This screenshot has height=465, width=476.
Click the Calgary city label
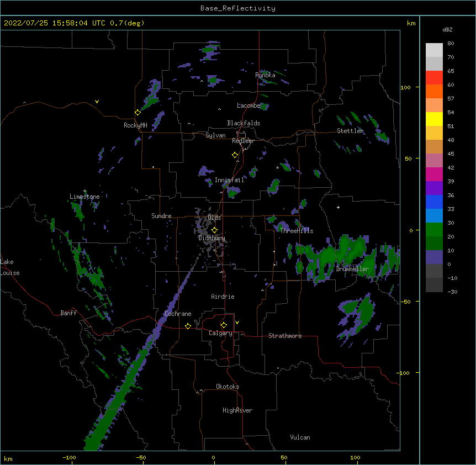click(x=220, y=333)
